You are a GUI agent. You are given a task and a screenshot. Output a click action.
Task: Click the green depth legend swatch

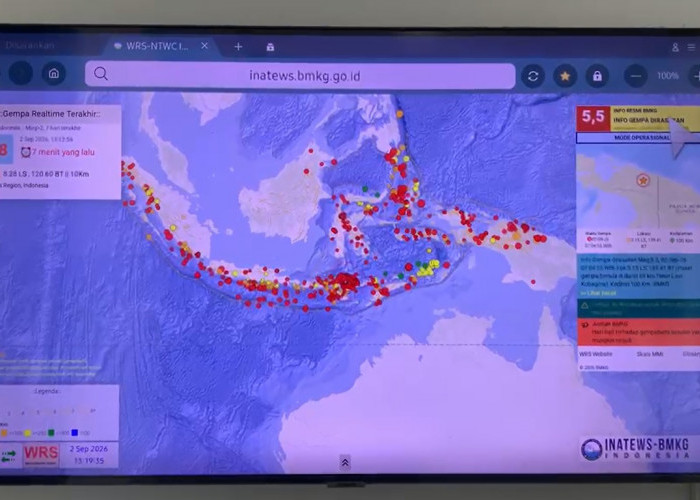(x=51, y=433)
